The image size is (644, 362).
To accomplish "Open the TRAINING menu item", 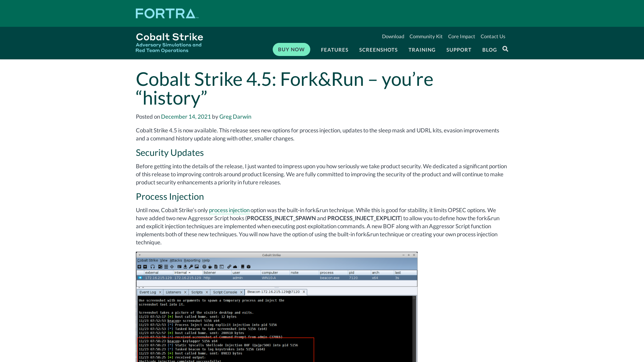I will [x=422, y=50].
